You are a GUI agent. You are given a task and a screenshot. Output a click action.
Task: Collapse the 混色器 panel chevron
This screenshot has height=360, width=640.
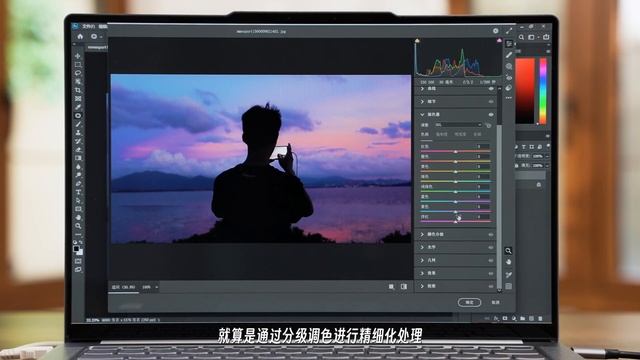click(x=422, y=115)
